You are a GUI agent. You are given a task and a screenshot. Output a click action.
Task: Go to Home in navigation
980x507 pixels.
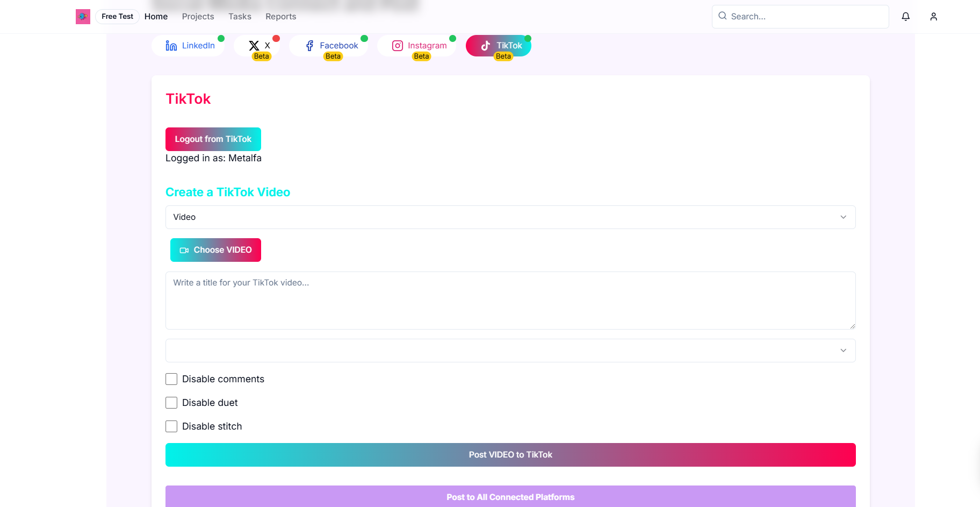156,17
